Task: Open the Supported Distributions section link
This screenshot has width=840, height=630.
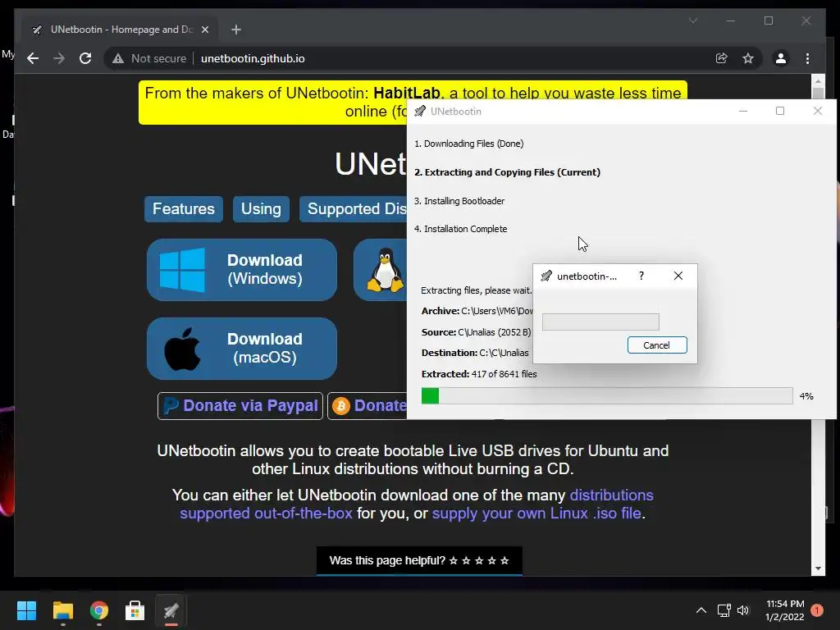Action: (354, 208)
